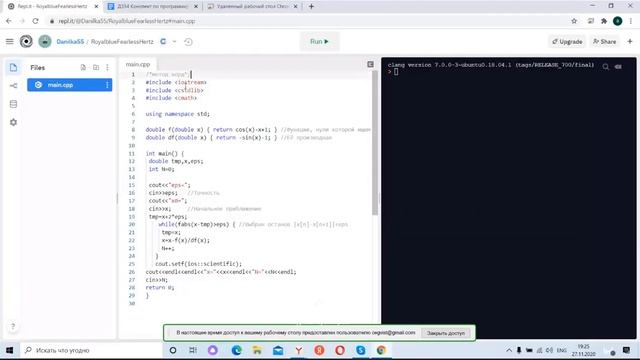This screenshot has height=360, width=640.
Task: Open the main.cpp file three-dot menu
Action: tap(107, 85)
